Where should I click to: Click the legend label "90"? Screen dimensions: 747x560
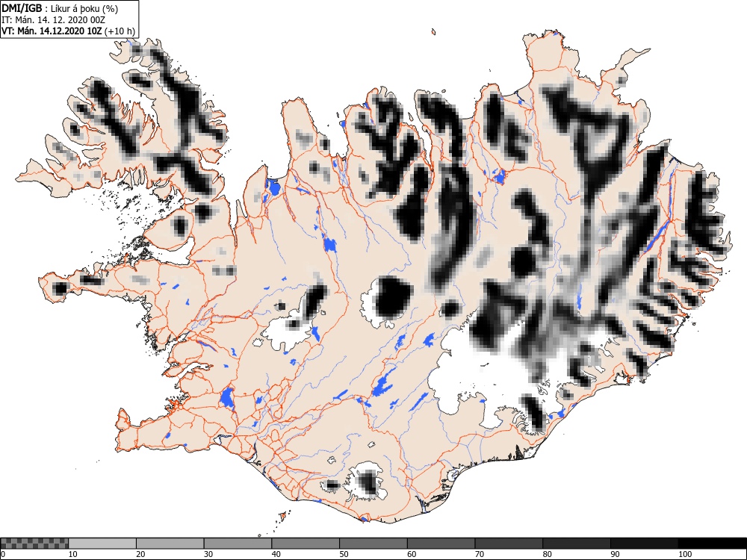(x=615, y=554)
